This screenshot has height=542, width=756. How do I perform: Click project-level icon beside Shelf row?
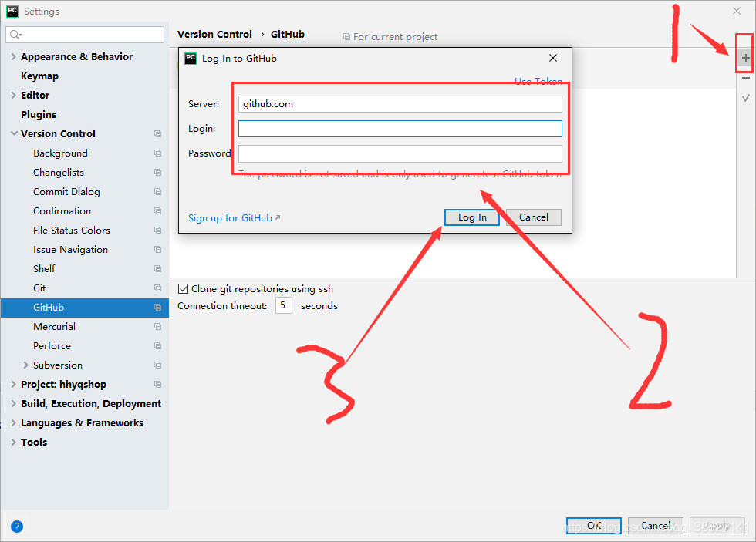pos(157,269)
